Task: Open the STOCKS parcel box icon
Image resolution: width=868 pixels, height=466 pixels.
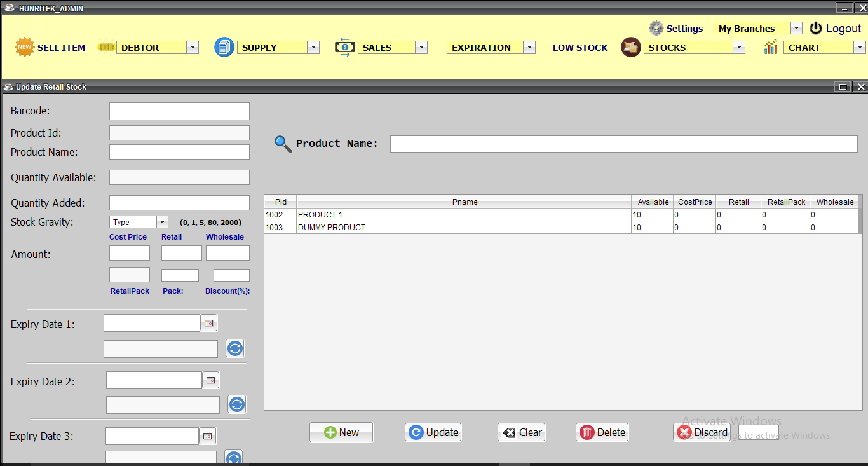Action: point(630,47)
